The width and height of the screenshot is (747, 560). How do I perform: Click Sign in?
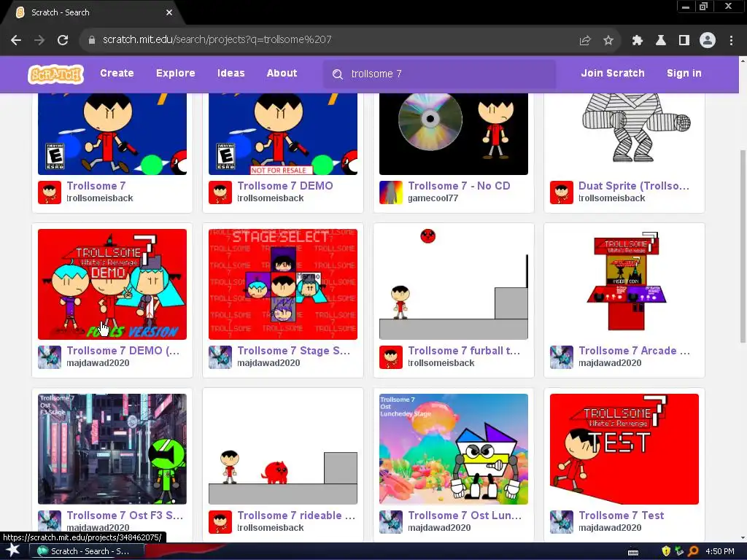coord(684,74)
